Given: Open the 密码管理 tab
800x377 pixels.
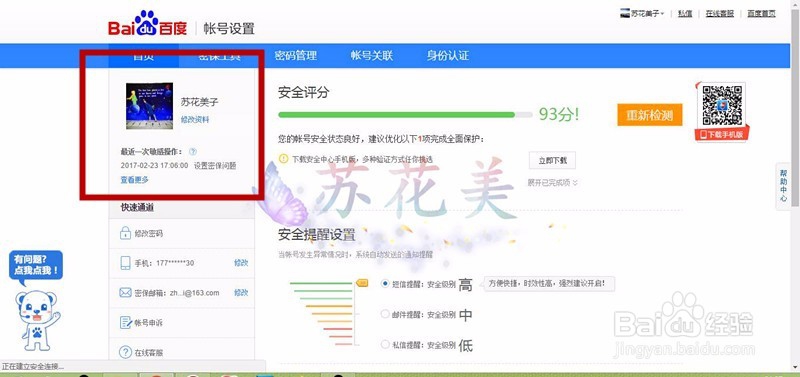Looking at the screenshot, I should coord(295,56).
